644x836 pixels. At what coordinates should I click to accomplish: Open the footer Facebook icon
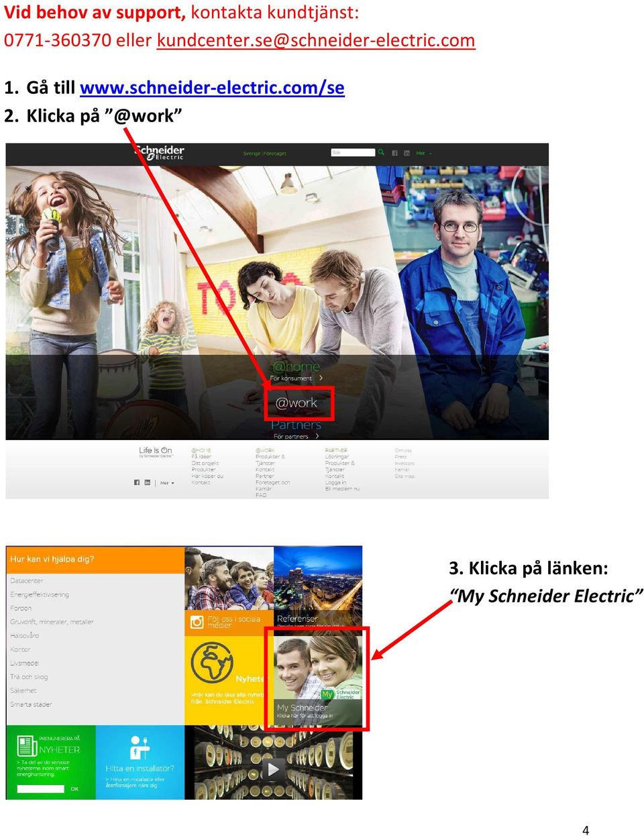click(137, 482)
